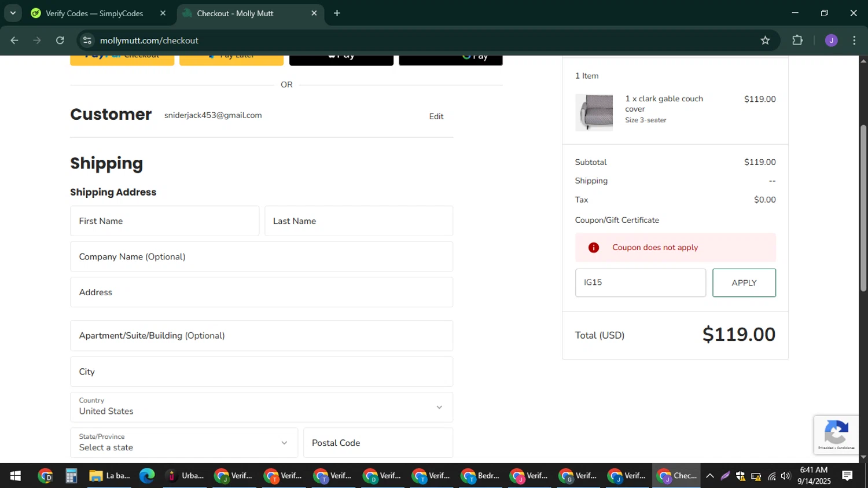Click the 'Shipping Address' heading

click(113, 192)
